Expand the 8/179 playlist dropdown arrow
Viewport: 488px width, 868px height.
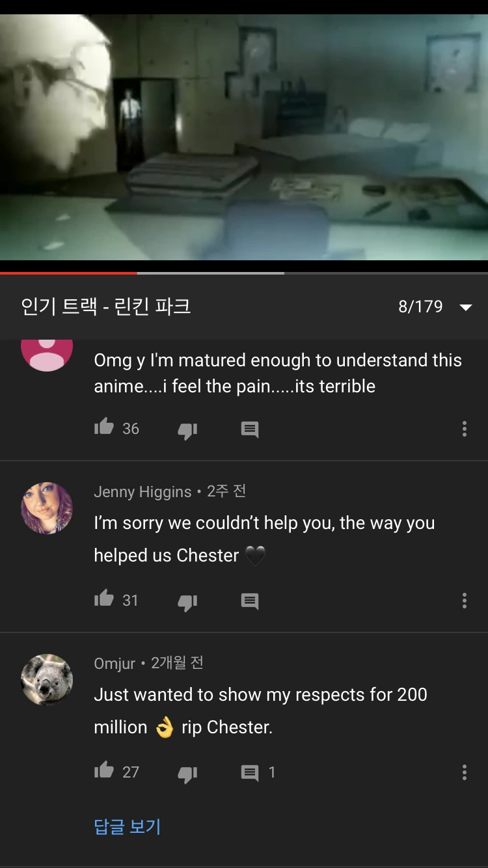465,306
